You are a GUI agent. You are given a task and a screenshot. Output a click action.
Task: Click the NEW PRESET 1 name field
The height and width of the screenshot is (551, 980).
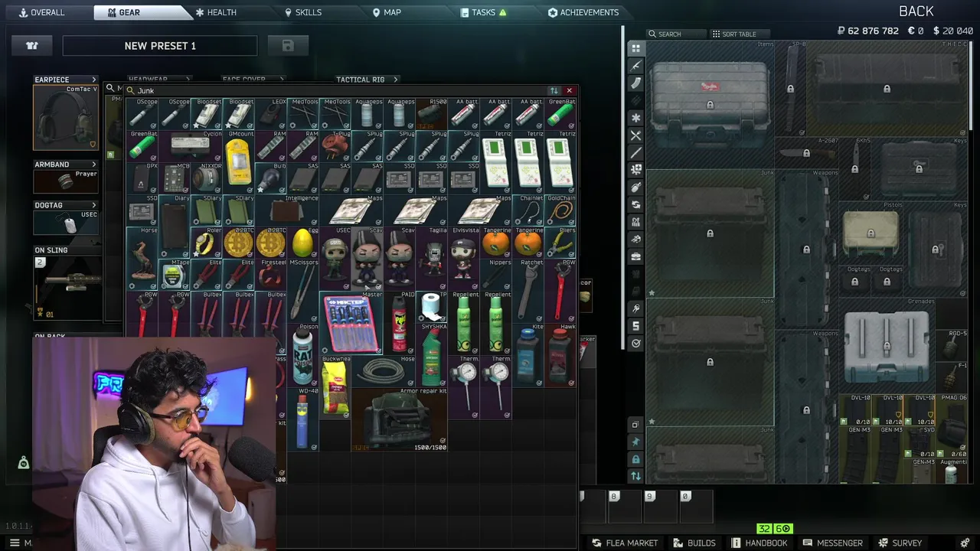[x=160, y=46]
